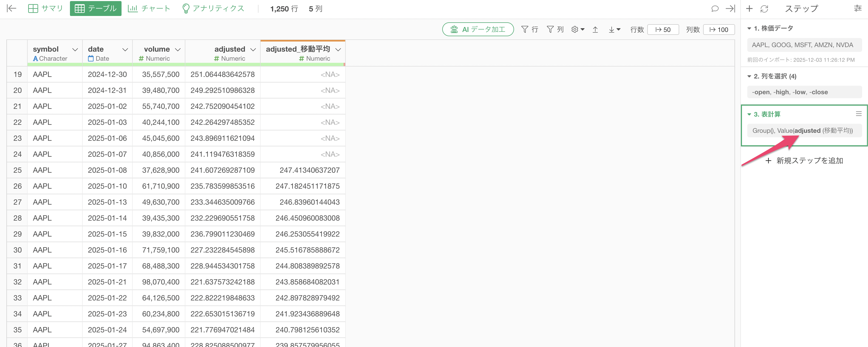Click the AI データ加工 button
The height and width of the screenshot is (347, 868).
[x=478, y=29]
